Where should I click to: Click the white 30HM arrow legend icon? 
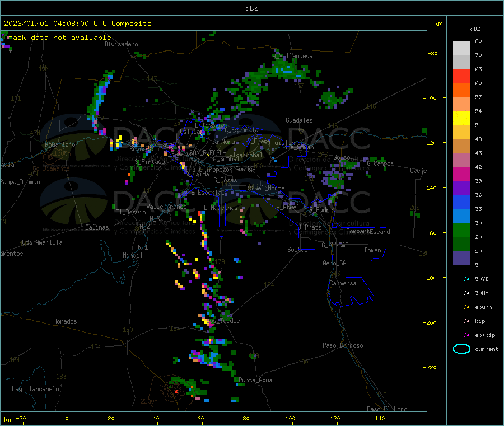(x=461, y=293)
